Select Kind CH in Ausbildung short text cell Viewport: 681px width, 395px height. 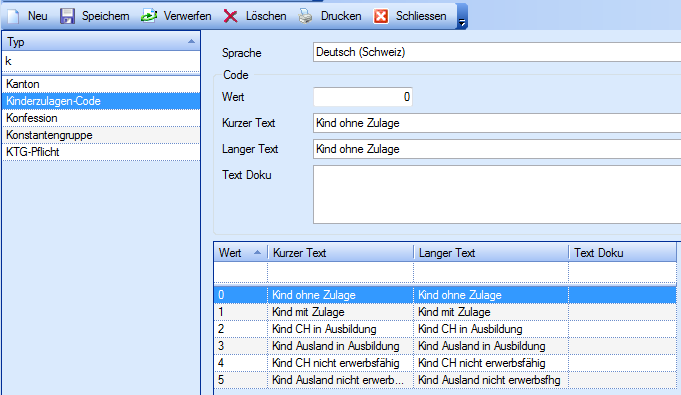coord(340,329)
